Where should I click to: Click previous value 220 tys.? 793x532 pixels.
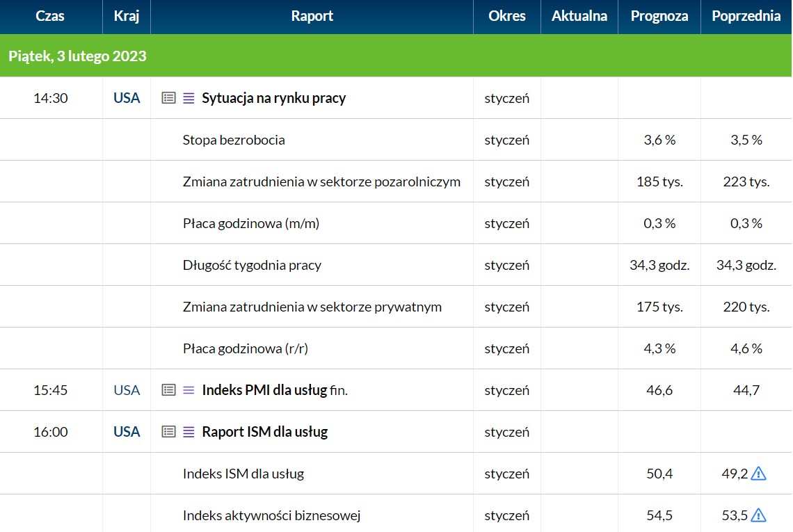point(746,307)
